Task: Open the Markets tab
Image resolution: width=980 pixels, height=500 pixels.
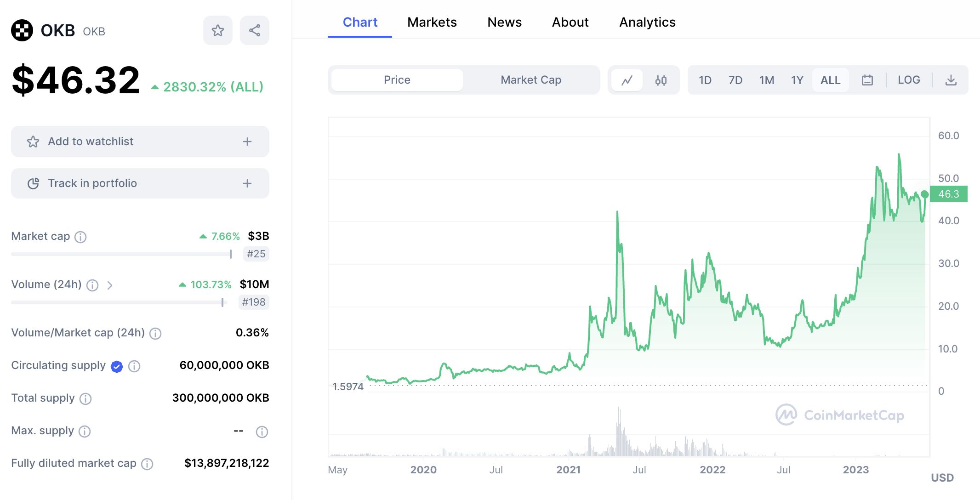Action: pyautogui.click(x=432, y=22)
